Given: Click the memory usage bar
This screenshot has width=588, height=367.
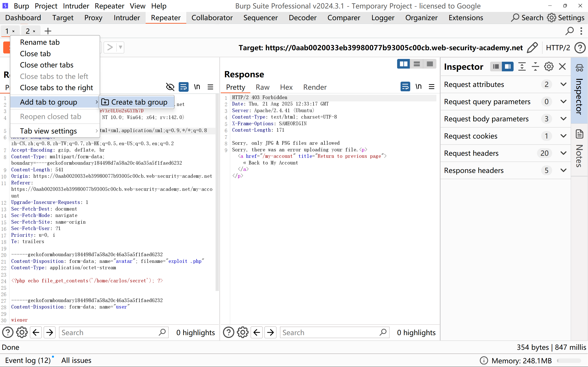Looking at the screenshot, I should point(568,361).
